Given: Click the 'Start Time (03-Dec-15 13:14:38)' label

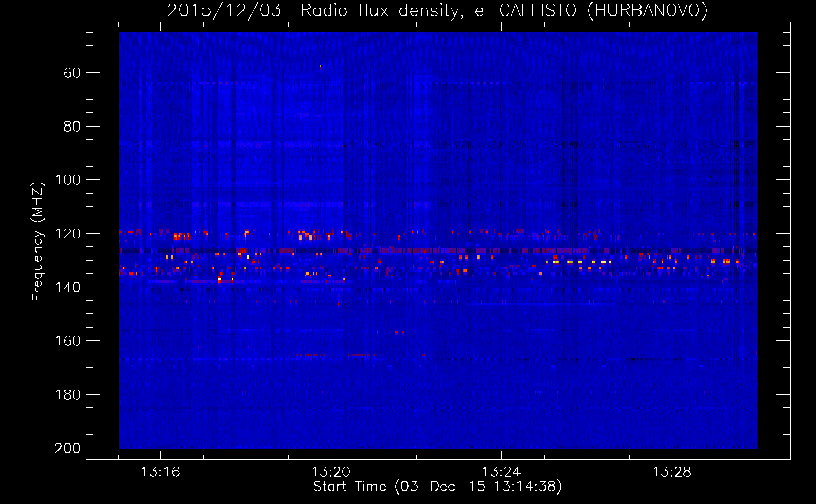Looking at the screenshot, I should 437,487.
